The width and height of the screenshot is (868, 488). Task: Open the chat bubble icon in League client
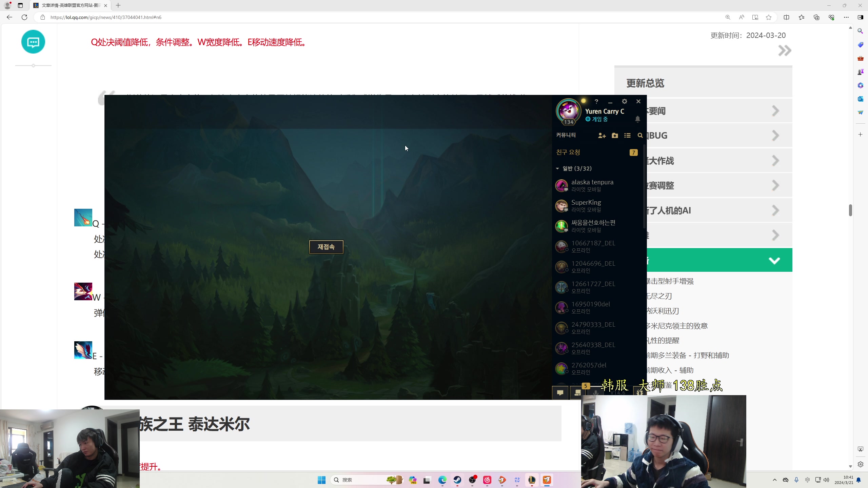click(560, 393)
